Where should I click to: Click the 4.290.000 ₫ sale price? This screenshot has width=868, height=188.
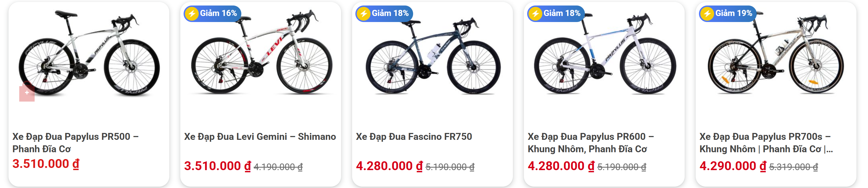[x=732, y=166]
